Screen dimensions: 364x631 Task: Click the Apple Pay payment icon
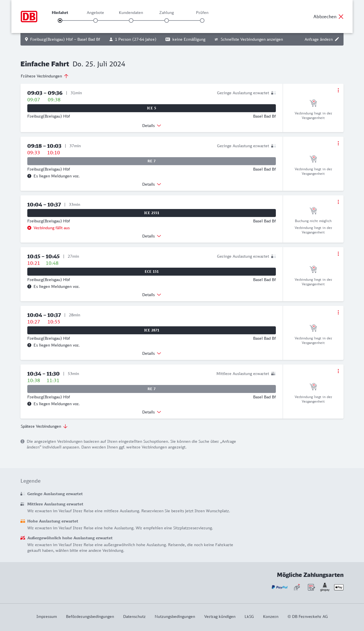[x=339, y=587]
